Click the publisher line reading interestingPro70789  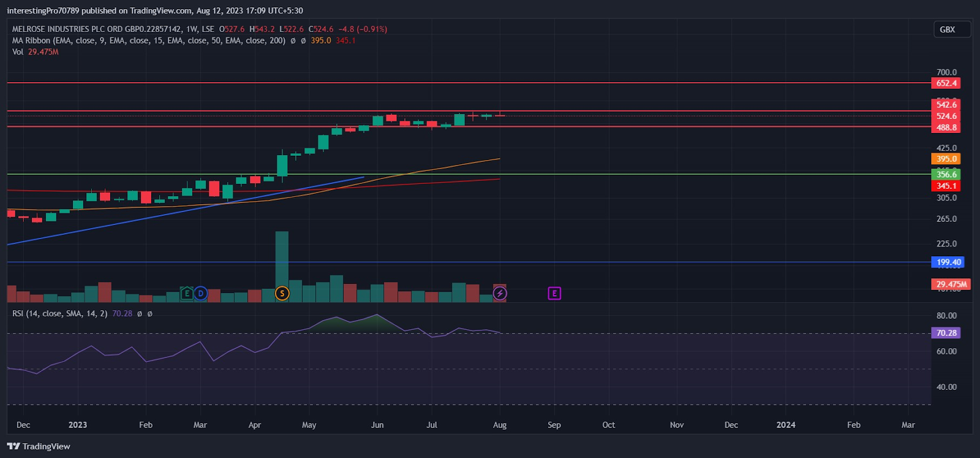point(155,10)
